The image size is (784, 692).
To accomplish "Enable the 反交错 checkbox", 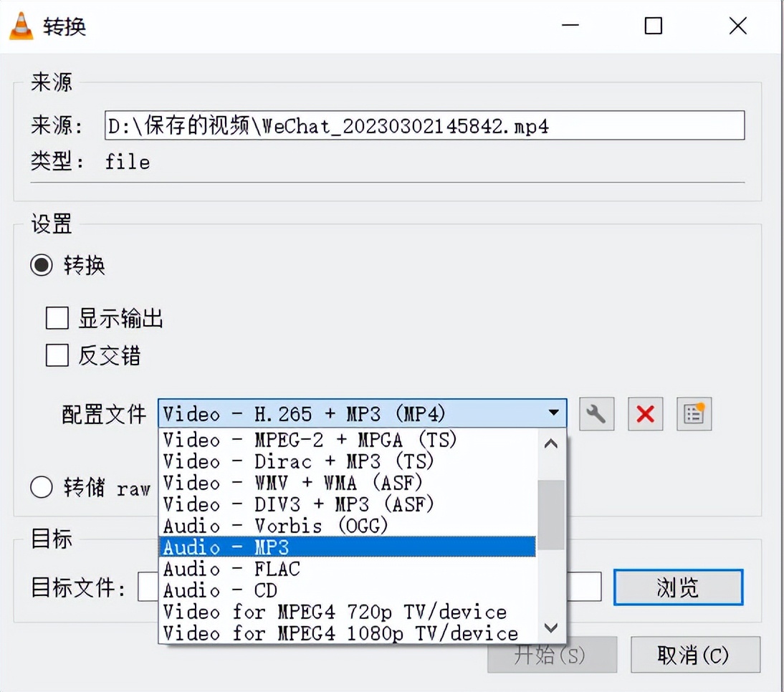I will [x=57, y=356].
